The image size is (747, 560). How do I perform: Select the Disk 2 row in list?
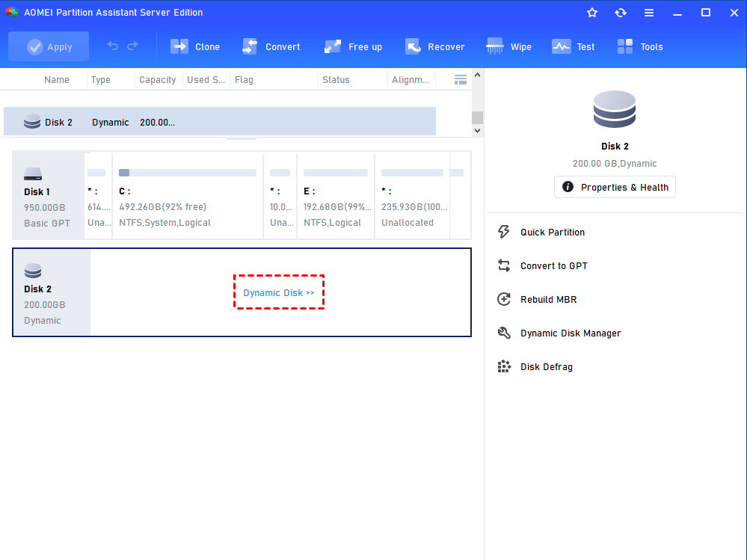point(220,121)
